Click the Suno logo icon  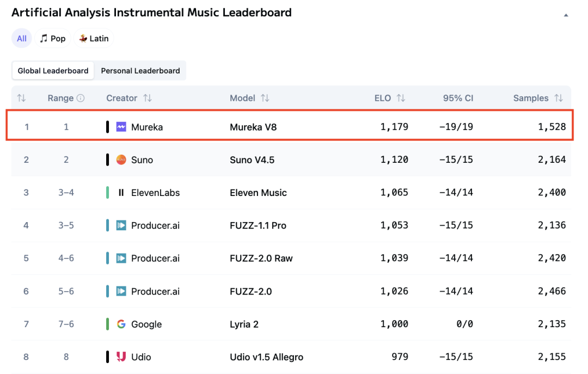[x=121, y=160]
